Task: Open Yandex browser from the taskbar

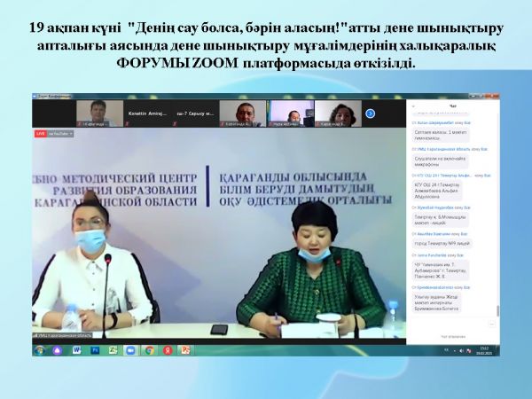Action: 168,350
